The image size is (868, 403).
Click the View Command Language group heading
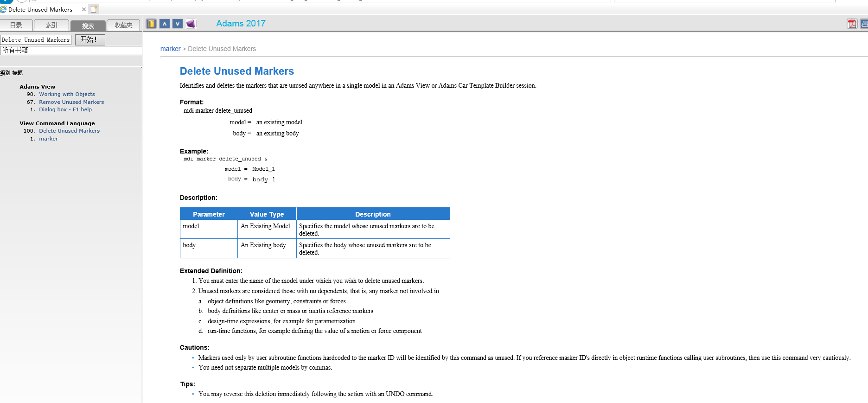pos(57,123)
